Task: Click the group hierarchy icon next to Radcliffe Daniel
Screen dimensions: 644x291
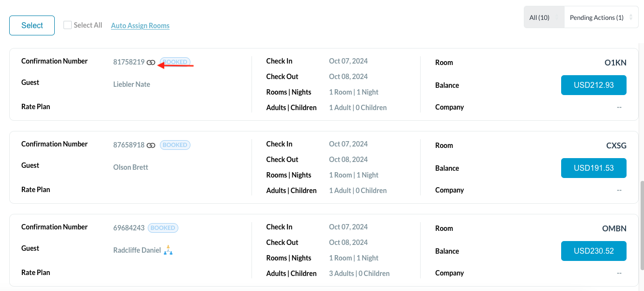Action: coord(168,250)
